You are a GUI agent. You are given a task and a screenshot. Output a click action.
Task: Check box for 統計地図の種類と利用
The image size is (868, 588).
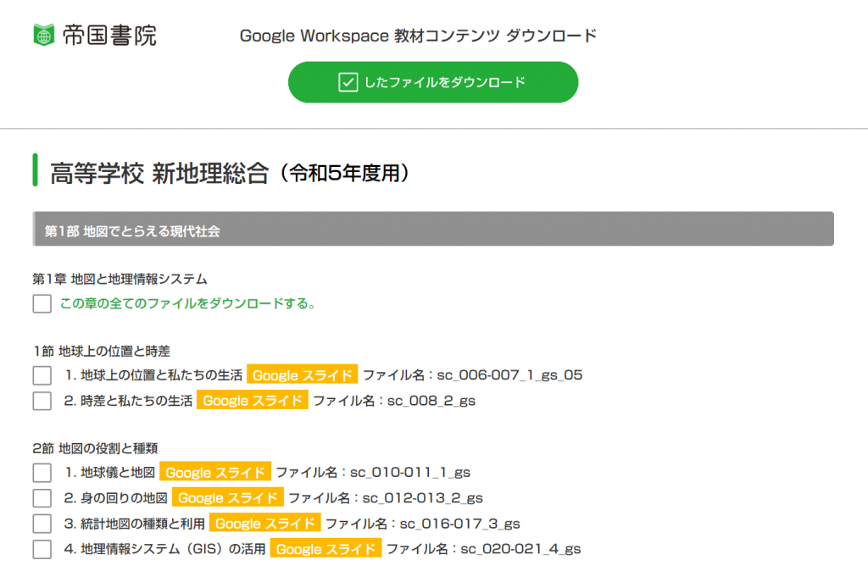[42, 524]
